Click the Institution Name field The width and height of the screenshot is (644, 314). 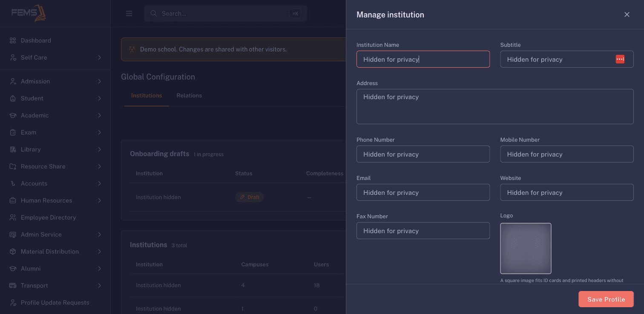click(423, 59)
